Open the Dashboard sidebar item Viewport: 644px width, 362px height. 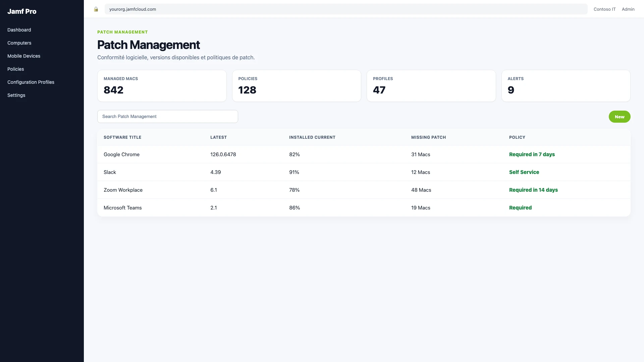(19, 30)
